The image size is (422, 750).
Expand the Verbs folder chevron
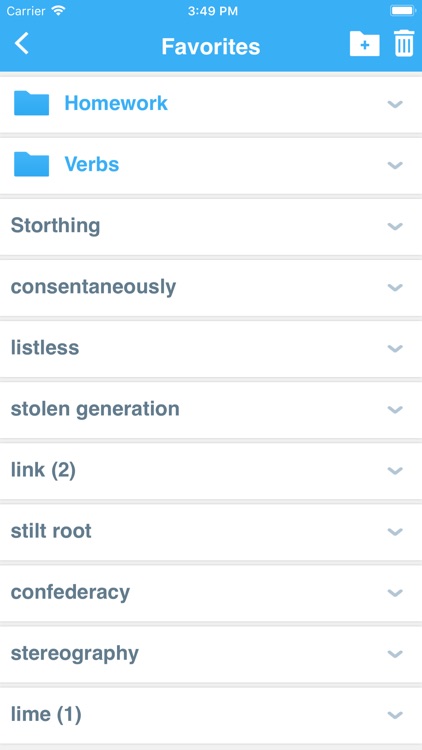[395, 165]
